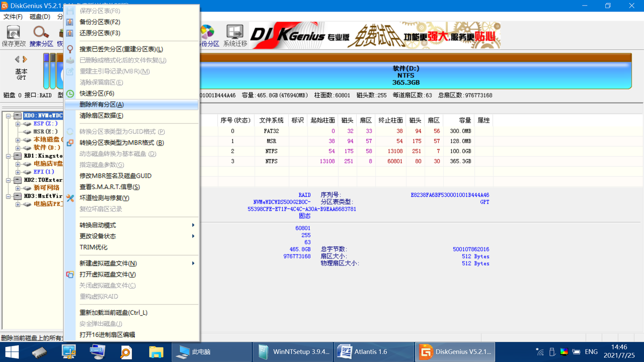Select 删除所有分区(A) menu entry

click(x=131, y=105)
